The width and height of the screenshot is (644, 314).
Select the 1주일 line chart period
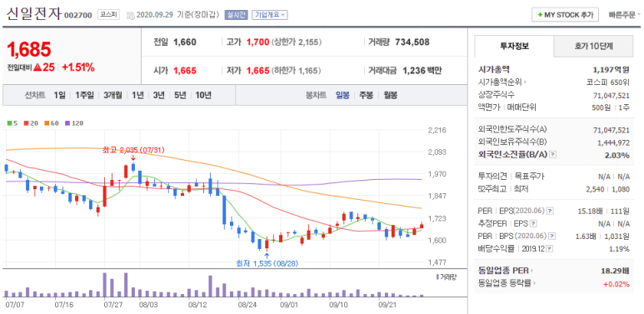coord(85,95)
